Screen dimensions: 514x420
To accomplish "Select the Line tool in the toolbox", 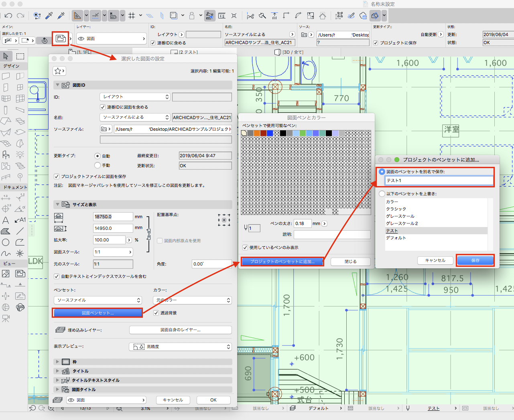I will click(20, 231).
